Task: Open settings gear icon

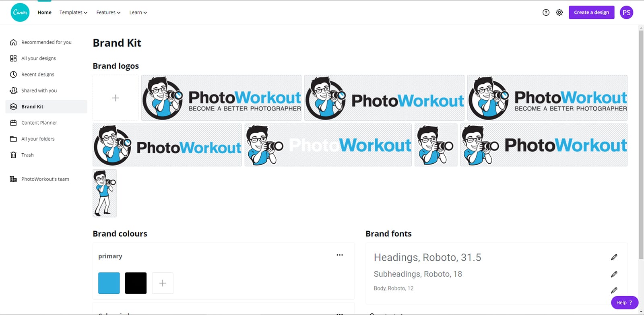Action: (559, 12)
